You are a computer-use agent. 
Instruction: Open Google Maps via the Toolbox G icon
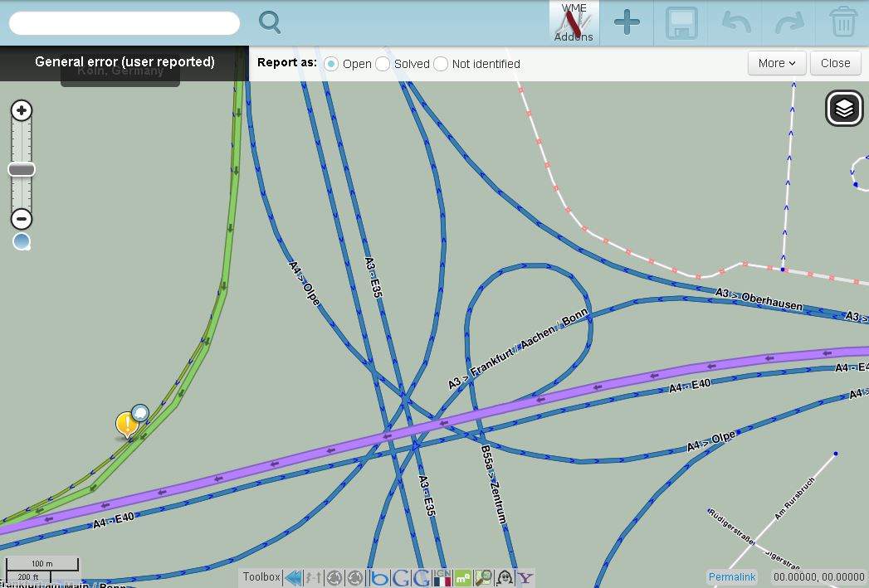pos(398,577)
